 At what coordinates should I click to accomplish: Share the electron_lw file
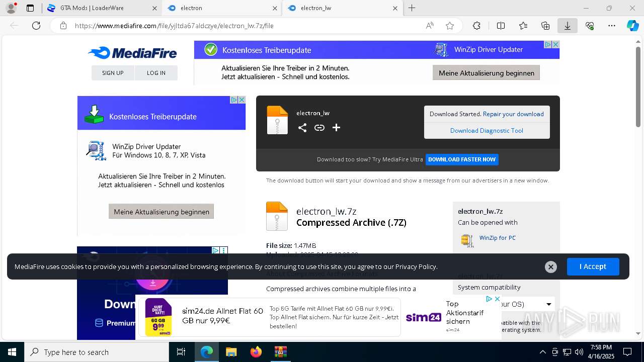[x=302, y=128]
